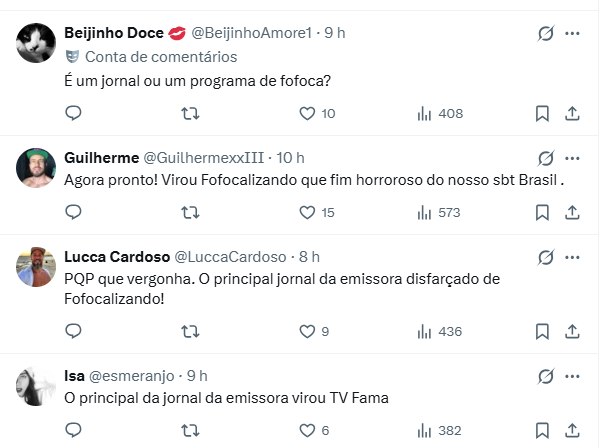Open more options on Guilherme's tweet
Screen dimensions: 608x448
point(573,158)
